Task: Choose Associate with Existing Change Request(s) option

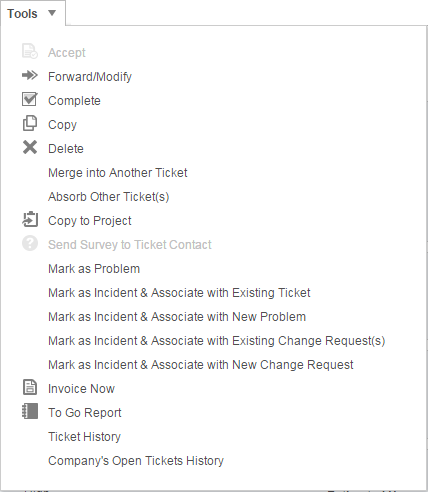Action: coord(217,341)
